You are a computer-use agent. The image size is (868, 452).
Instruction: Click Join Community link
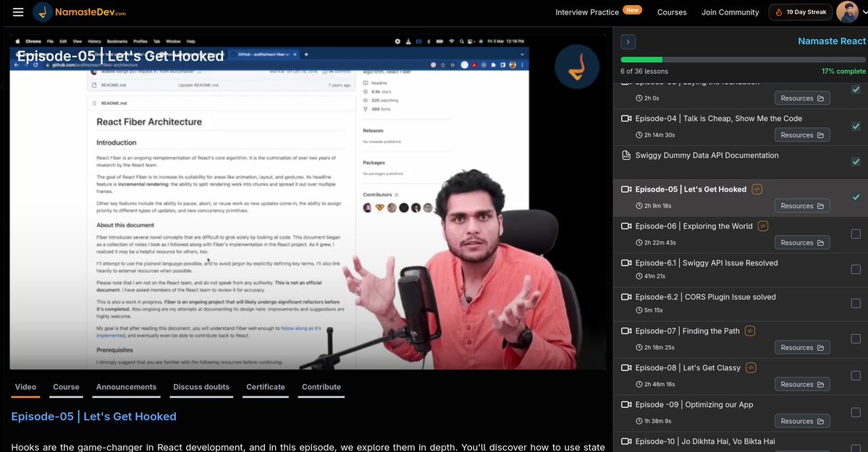(730, 12)
